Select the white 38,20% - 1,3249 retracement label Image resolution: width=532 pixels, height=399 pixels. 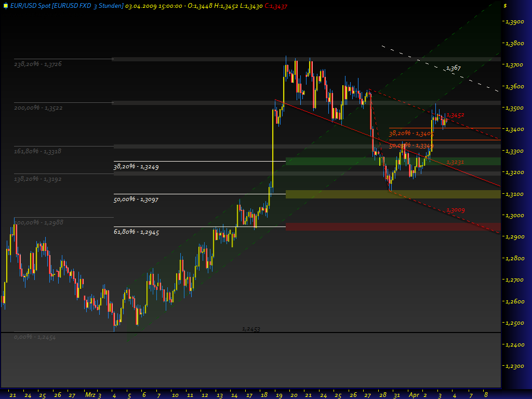click(x=136, y=167)
